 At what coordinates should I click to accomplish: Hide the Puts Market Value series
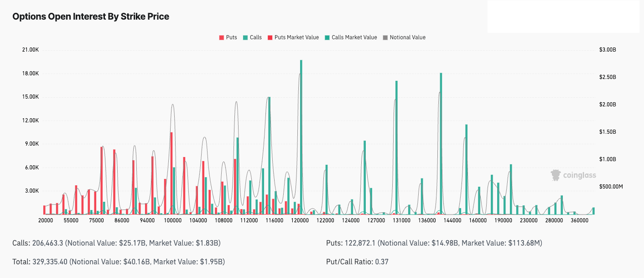(296, 37)
